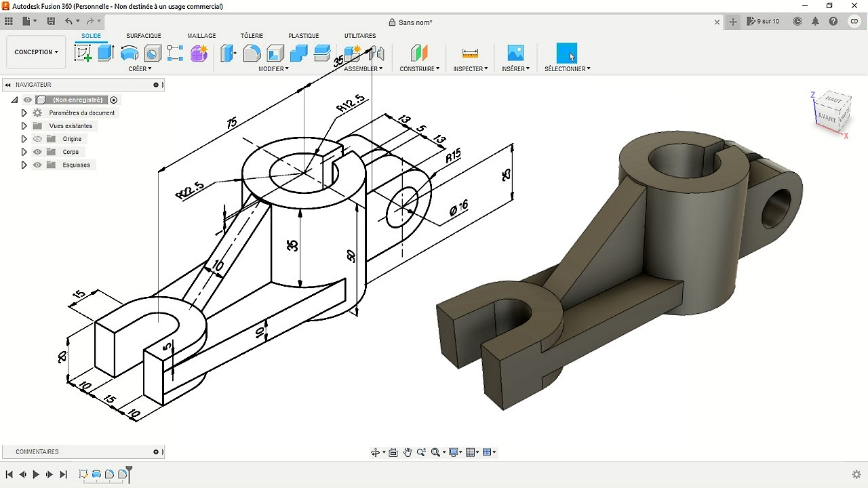Toggle visibility of Esquisses folder

37,165
